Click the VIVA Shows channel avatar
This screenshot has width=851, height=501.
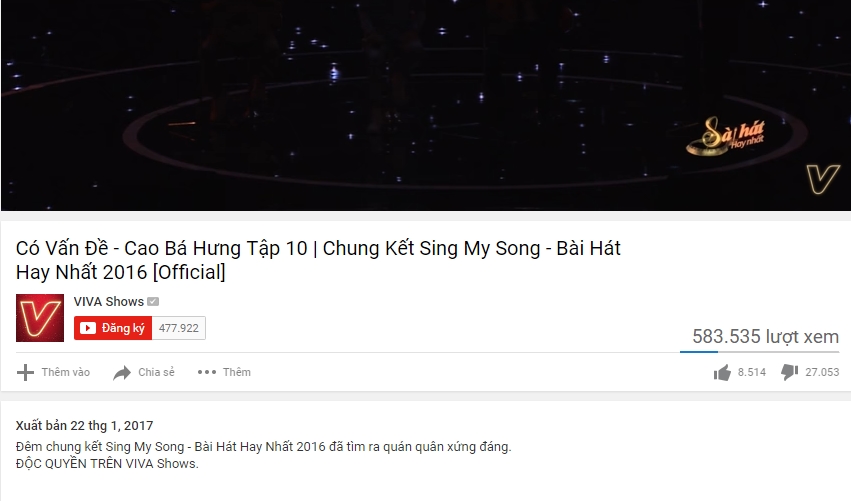[x=40, y=318]
